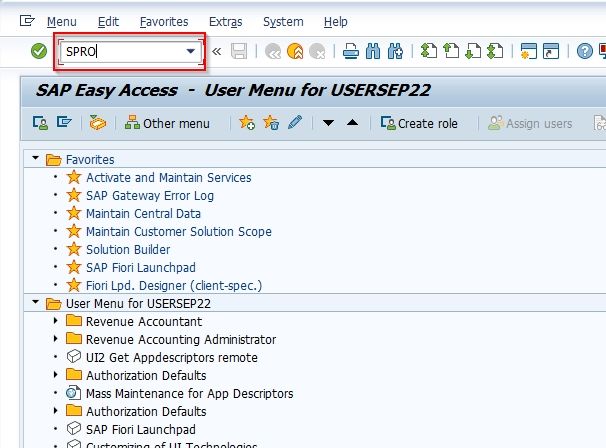
Task: Select Maintain Central Data favorite
Action: (x=143, y=213)
